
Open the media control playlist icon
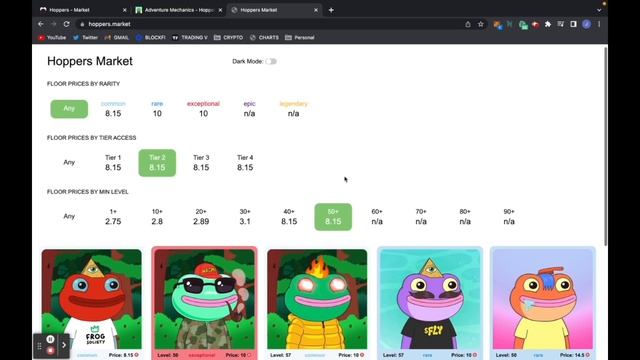coord(560,24)
